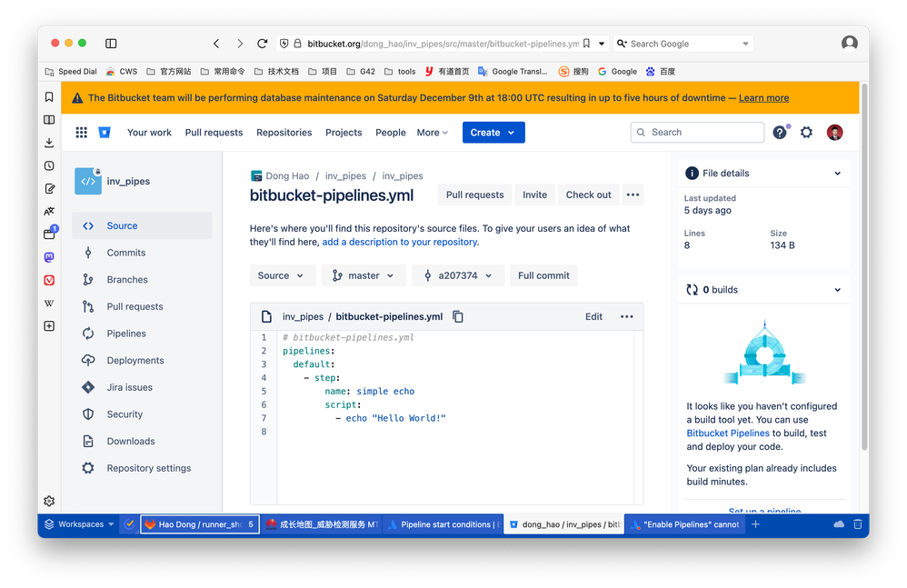This screenshot has width=907, height=588.
Task: Open the browser profile avatar
Action: 849,44
